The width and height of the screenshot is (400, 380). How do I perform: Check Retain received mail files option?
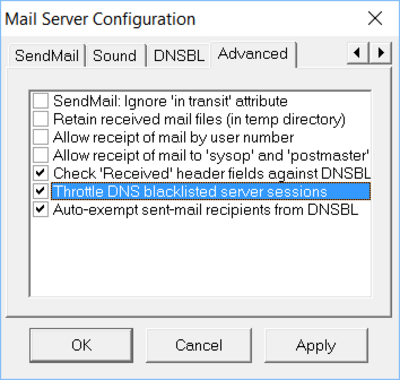click(41, 119)
